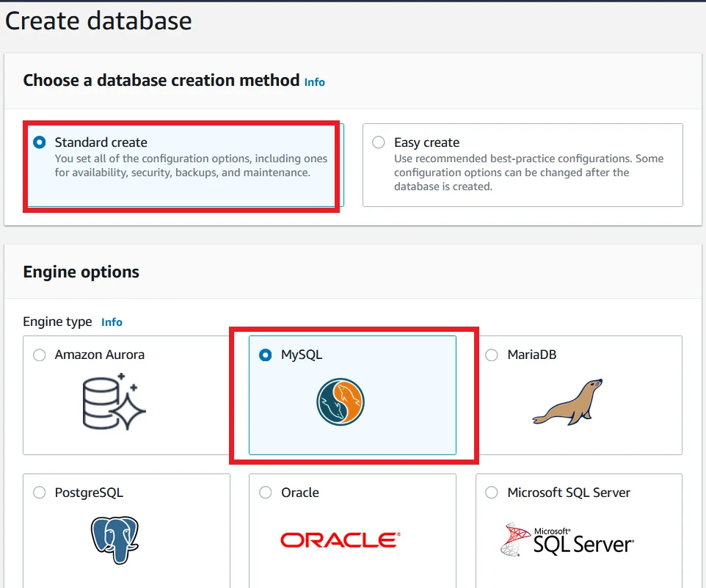This screenshot has width=706, height=588.
Task: Click the red Oracle logo
Action: [340, 540]
